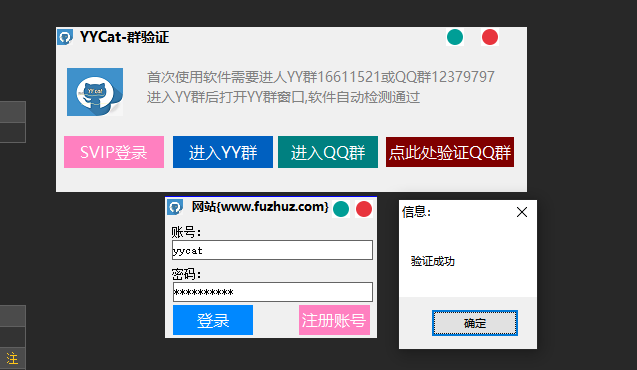Click the YYCat title bar app icon
Screen dimensions: 637x370
[65, 37]
